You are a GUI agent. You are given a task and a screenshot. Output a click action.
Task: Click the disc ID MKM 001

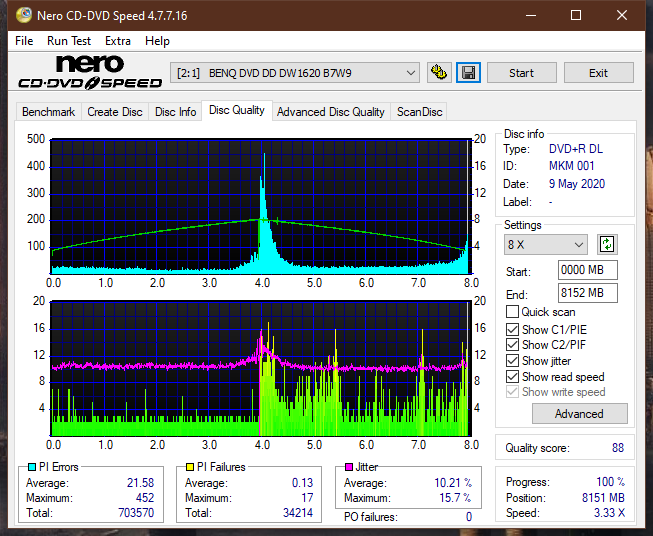click(571, 166)
